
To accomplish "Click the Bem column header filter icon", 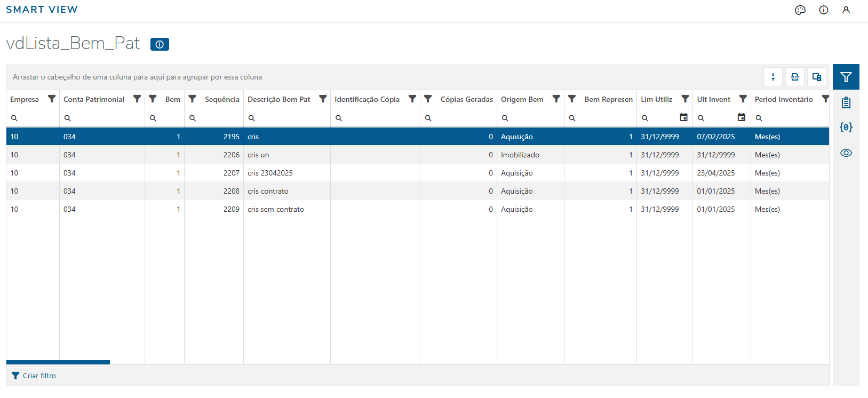I will [x=153, y=99].
